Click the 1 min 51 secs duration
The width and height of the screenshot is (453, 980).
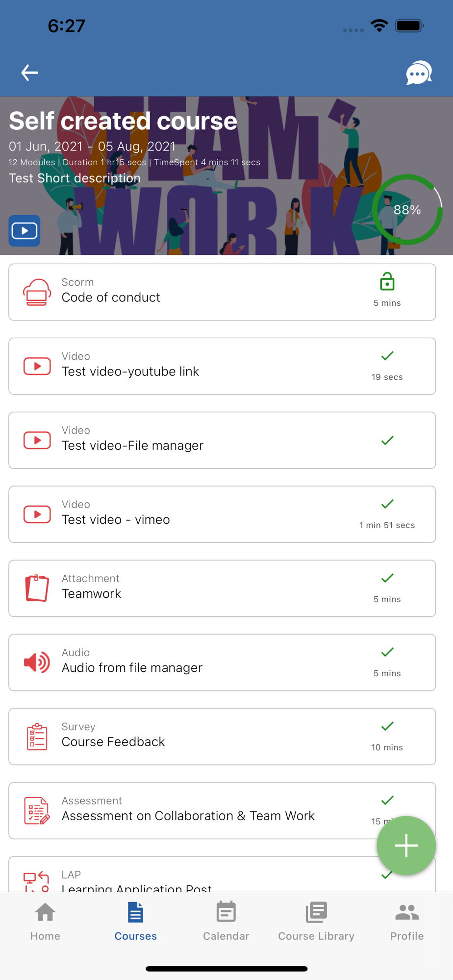[x=387, y=525]
